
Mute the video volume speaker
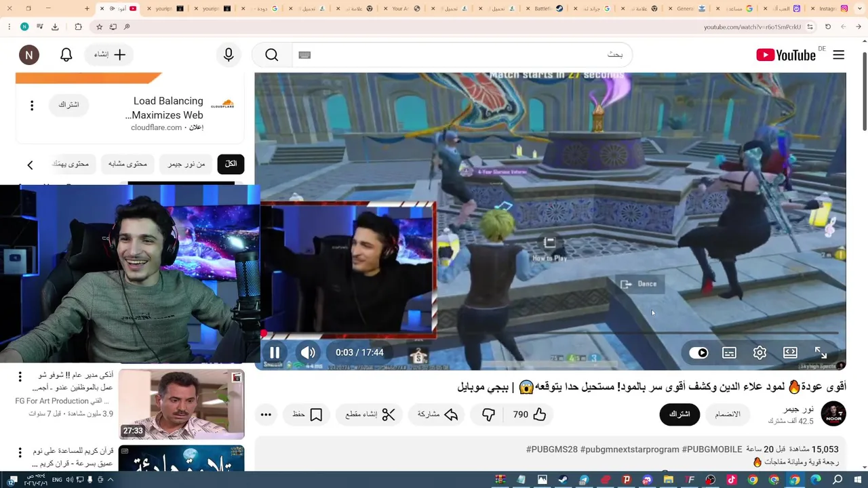click(308, 352)
